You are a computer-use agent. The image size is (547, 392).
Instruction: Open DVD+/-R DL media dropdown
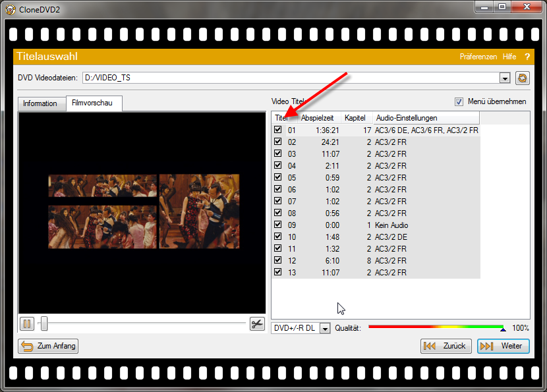325,328
